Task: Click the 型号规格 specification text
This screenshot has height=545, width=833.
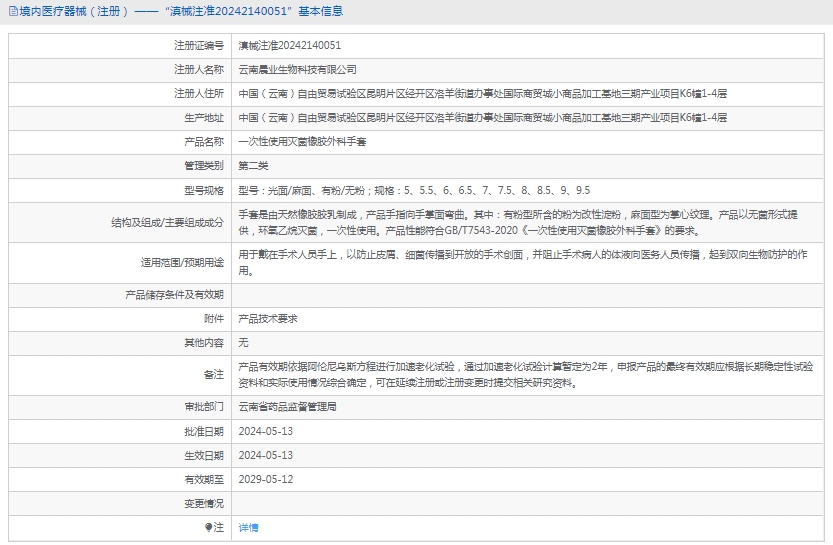Action: click(x=413, y=190)
